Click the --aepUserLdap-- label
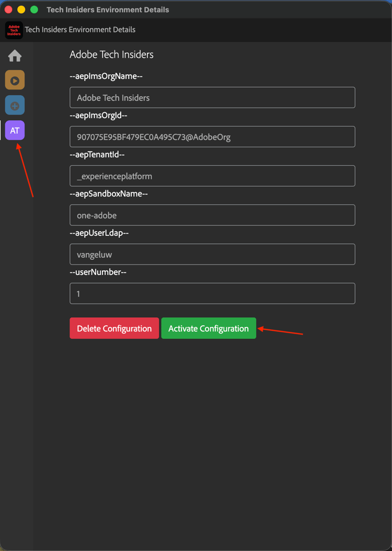The height and width of the screenshot is (551, 392). pyautogui.click(x=99, y=233)
